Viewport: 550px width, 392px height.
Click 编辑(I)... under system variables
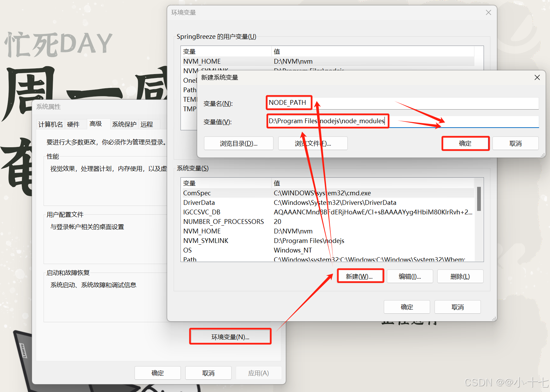coord(410,276)
